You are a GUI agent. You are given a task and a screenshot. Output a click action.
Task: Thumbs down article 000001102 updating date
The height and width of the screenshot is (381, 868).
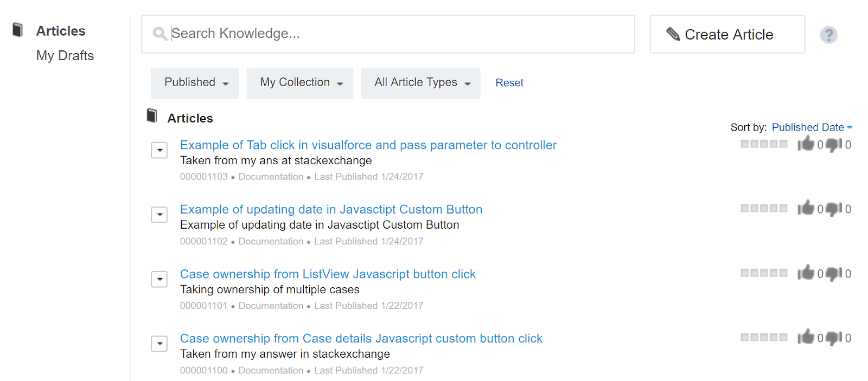click(x=834, y=209)
